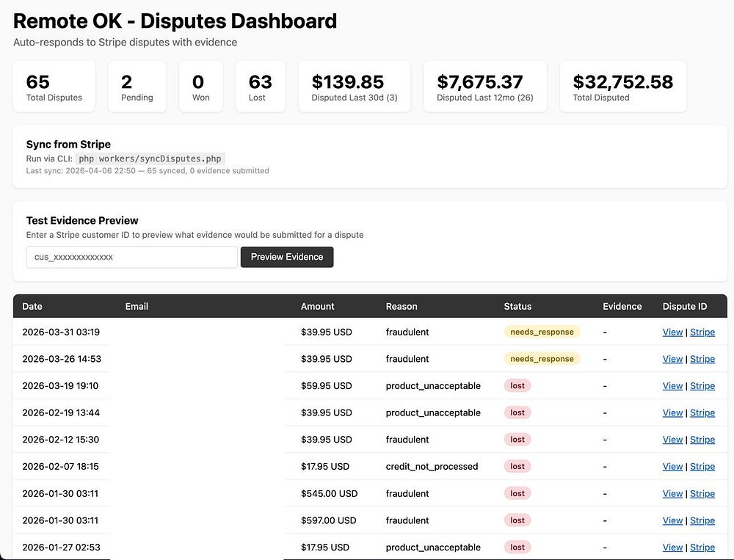734x560 pixels.
Task: Click the $545.00 USD amount cell
Action: pyautogui.click(x=329, y=493)
